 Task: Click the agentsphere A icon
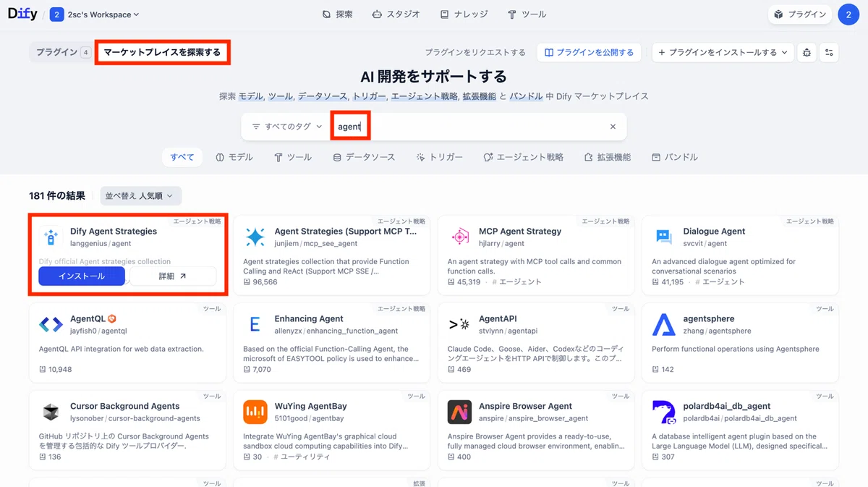click(664, 324)
